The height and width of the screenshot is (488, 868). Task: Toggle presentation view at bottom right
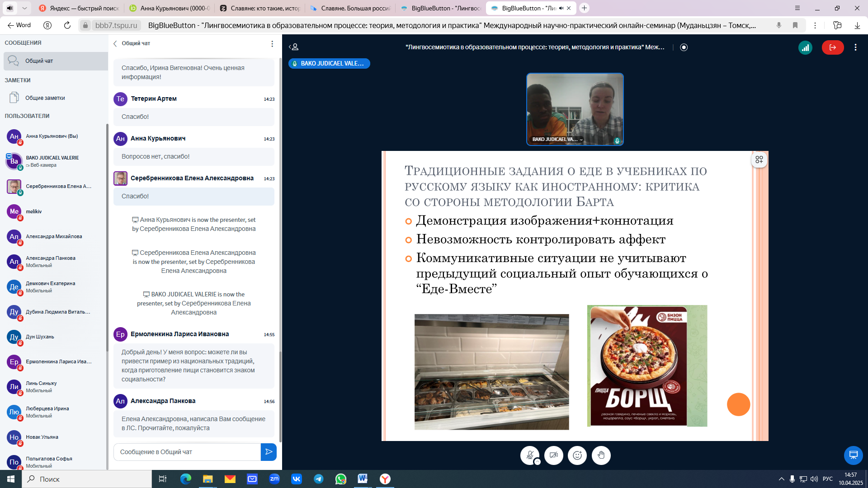pos(854,455)
